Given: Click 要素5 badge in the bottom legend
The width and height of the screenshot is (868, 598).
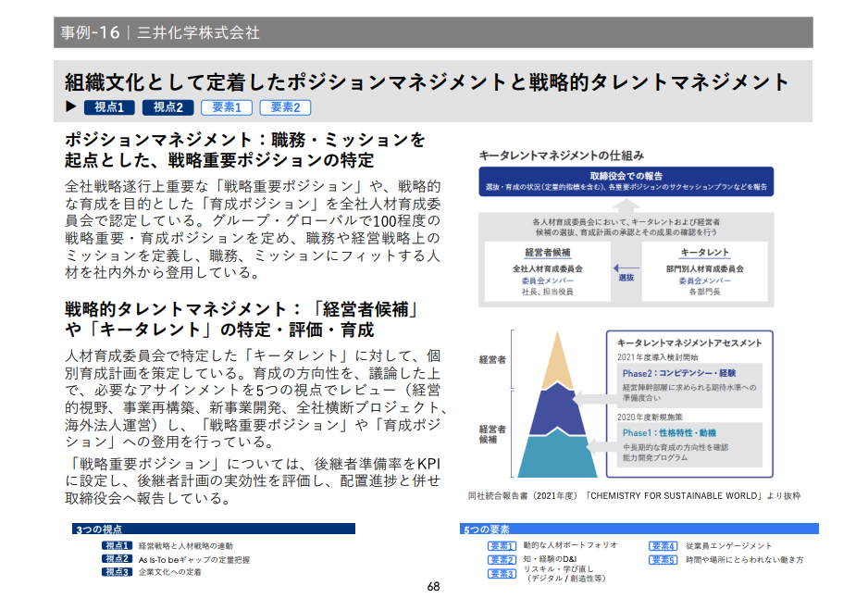Looking at the screenshot, I should pyautogui.click(x=663, y=560).
